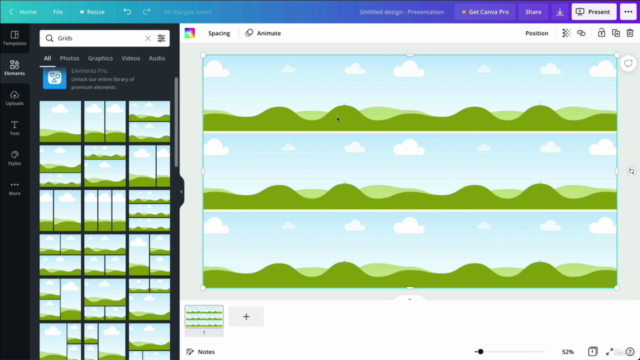Duplicate the selected element
Screen dimensions: 640x360
[616, 33]
